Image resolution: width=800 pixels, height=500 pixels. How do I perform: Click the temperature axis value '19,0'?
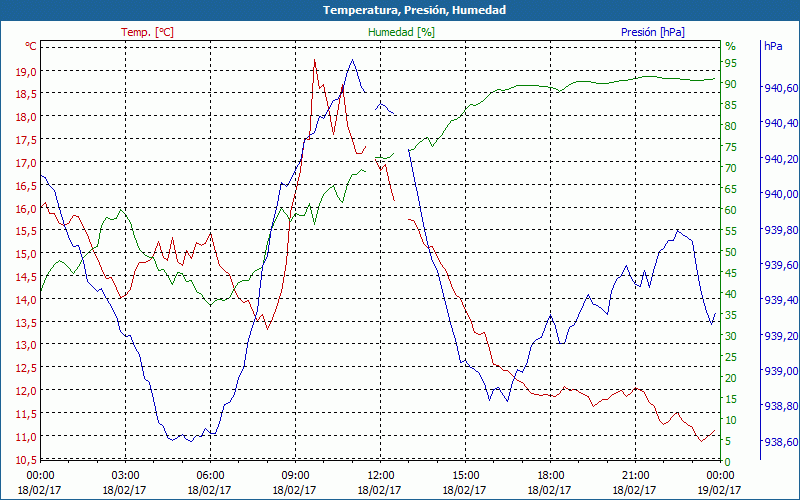(x=27, y=71)
